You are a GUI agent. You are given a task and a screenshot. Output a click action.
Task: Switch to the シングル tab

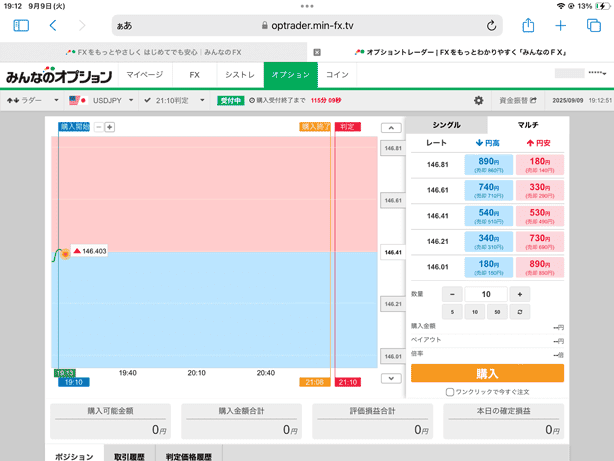(x=446, y=125)
